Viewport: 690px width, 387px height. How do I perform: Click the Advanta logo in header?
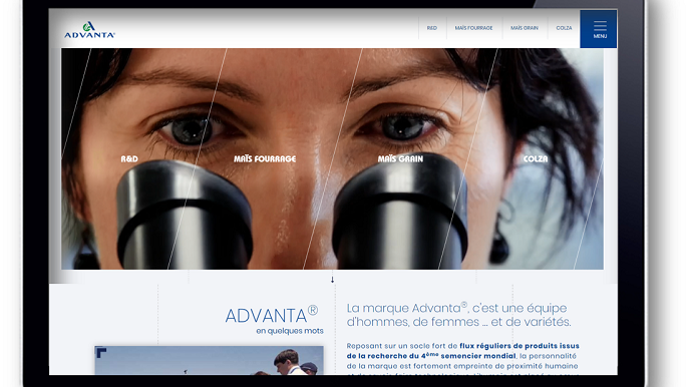(x=89, y=30)
